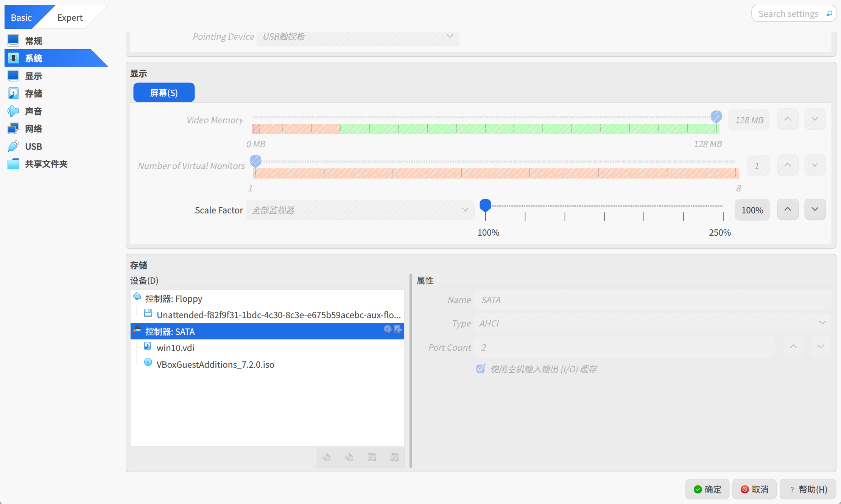Click the Search settings field
This screenshot has height=504, width=841.
[794, 14]
